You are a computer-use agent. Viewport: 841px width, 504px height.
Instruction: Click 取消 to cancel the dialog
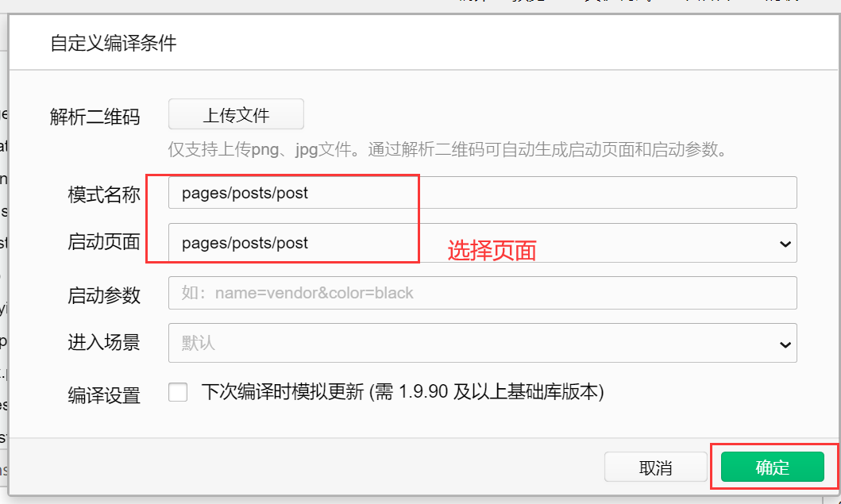coord(657,467)
